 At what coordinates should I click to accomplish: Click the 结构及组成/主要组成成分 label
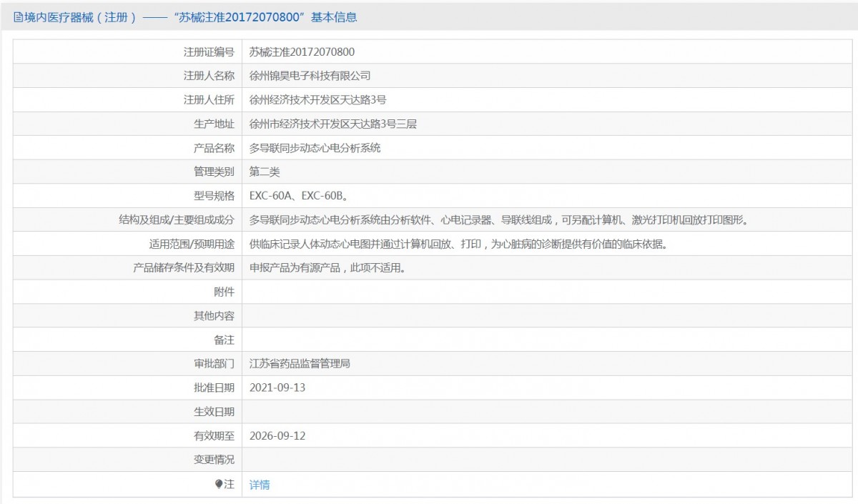(177, 220)
